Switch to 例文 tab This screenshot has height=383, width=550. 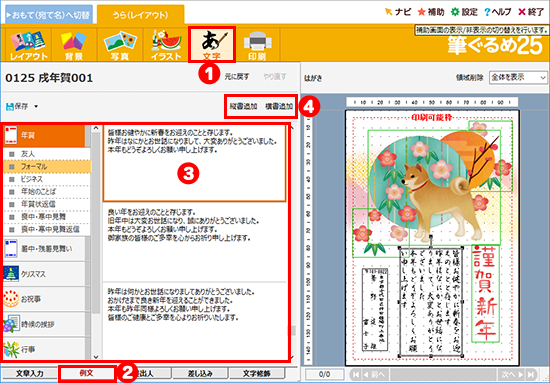click(87, 373)
